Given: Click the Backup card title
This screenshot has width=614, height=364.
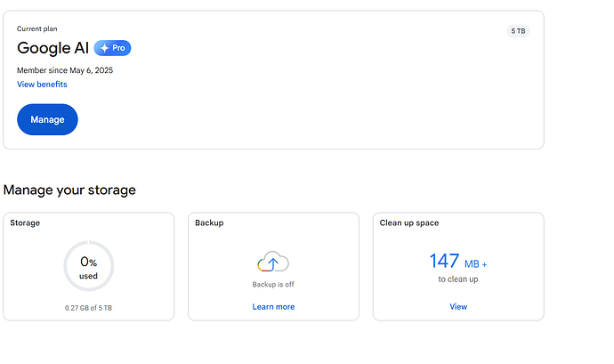Looking at the screenshot, I should [x=209, y=223].
